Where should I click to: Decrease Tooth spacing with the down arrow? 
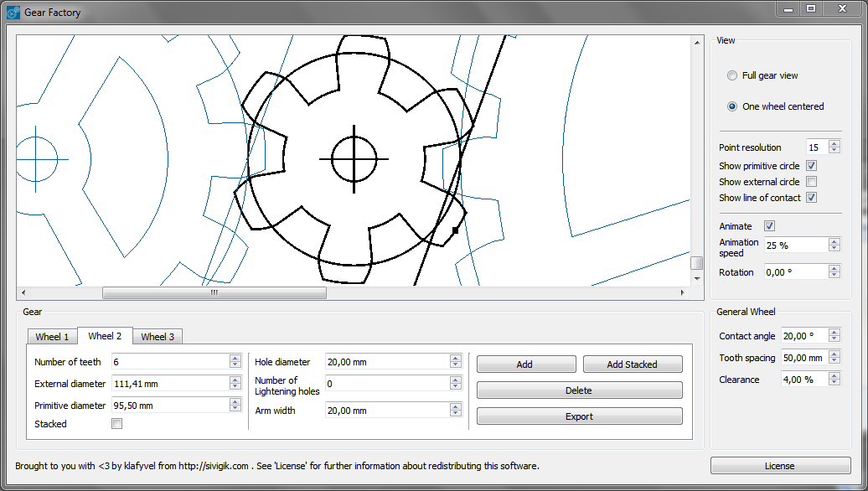tap(834, 360)
